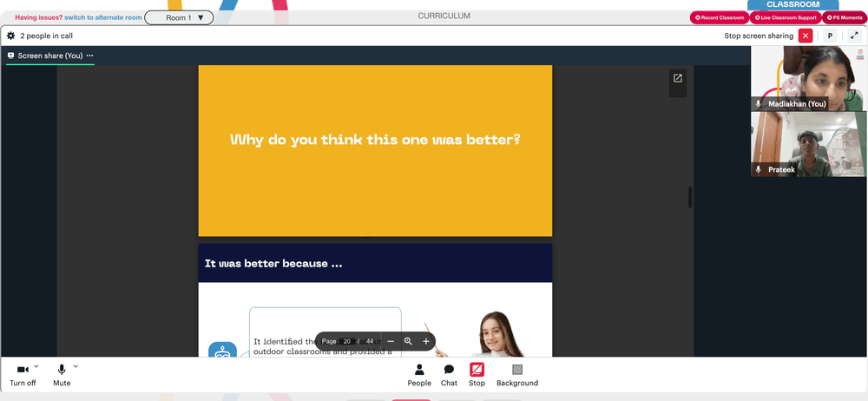Screen dimensions: 868x401
Task: Click Prateek's microphone status icon
Action: pyautogui.click(x=759, y=169)
